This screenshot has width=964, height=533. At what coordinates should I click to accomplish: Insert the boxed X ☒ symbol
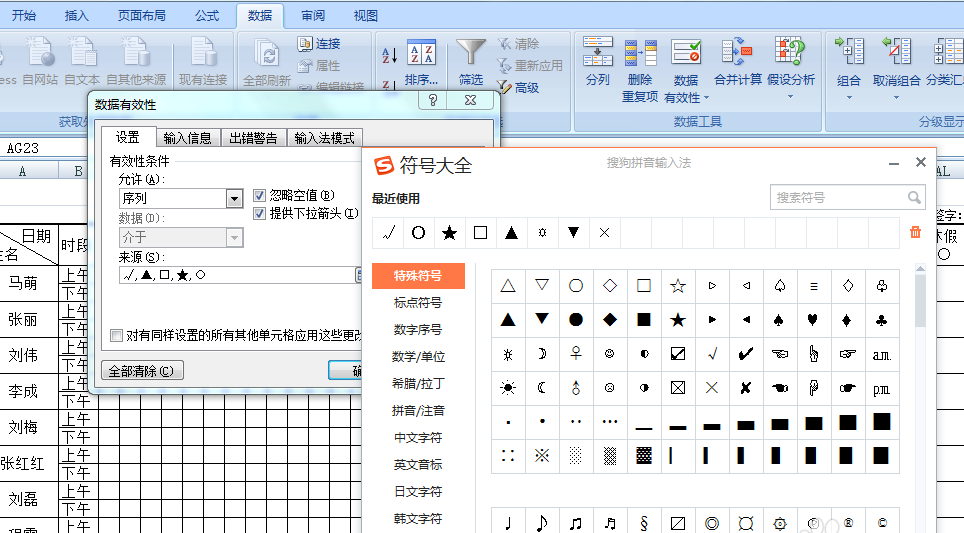click(678, 388)
